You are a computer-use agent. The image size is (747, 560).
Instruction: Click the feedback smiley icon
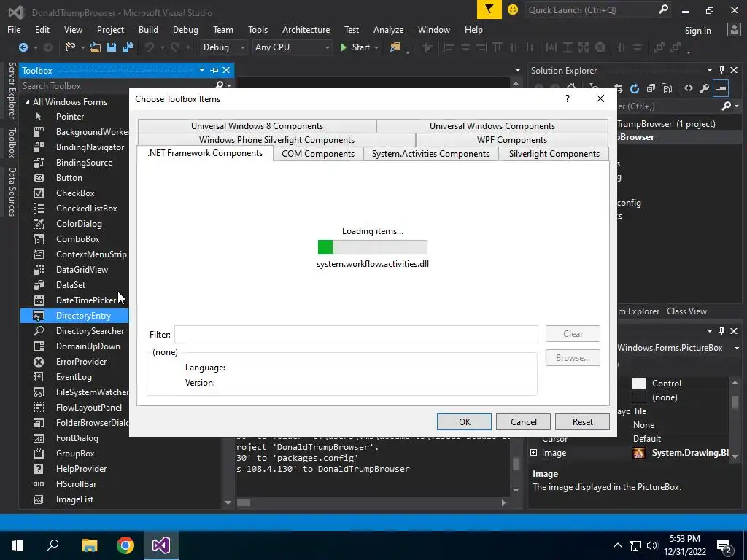pos(513,9)
